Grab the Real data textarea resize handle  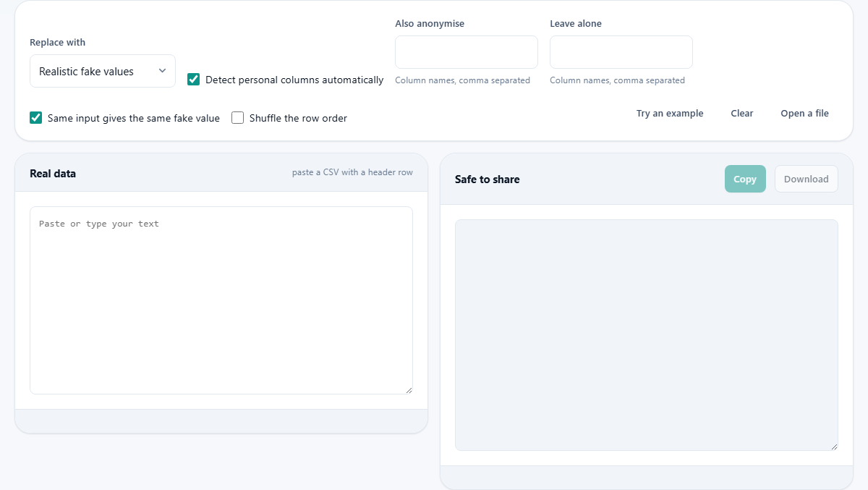tap(409, 390)
